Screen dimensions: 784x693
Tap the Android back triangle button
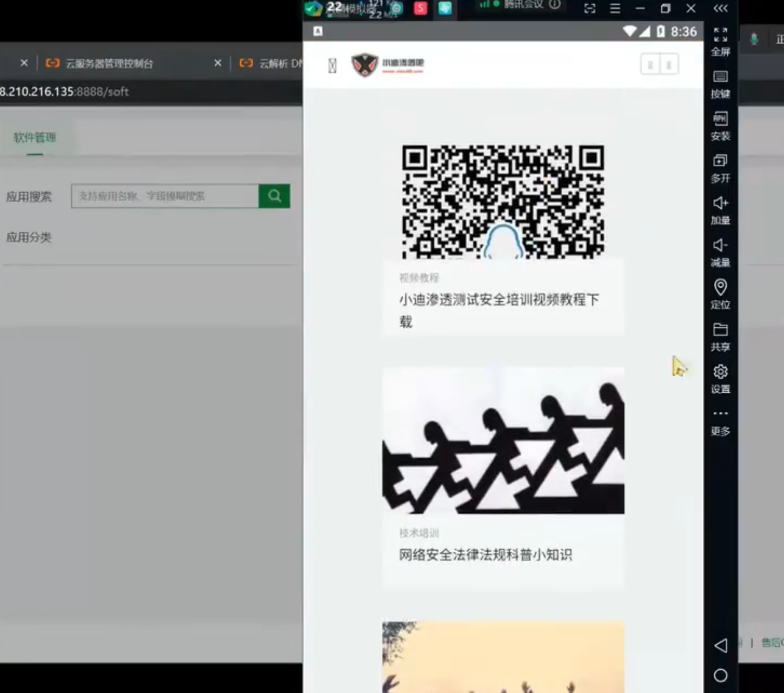tap(720, 645)
